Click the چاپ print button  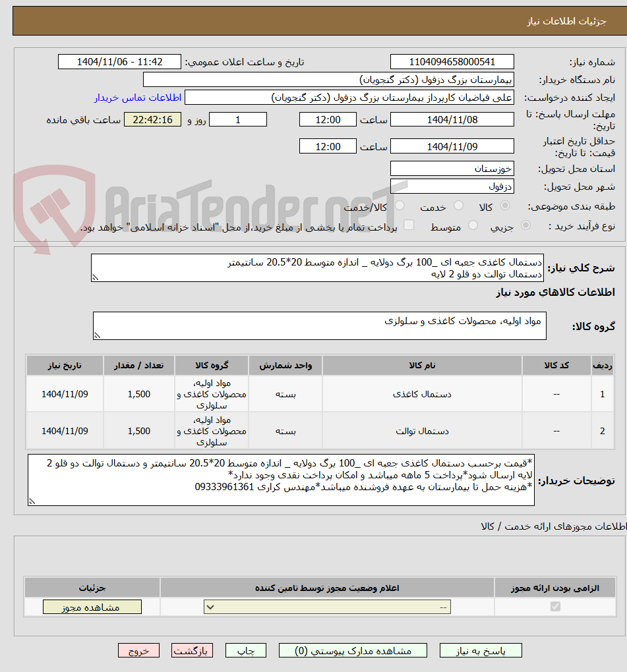click(x=246, y=650)
